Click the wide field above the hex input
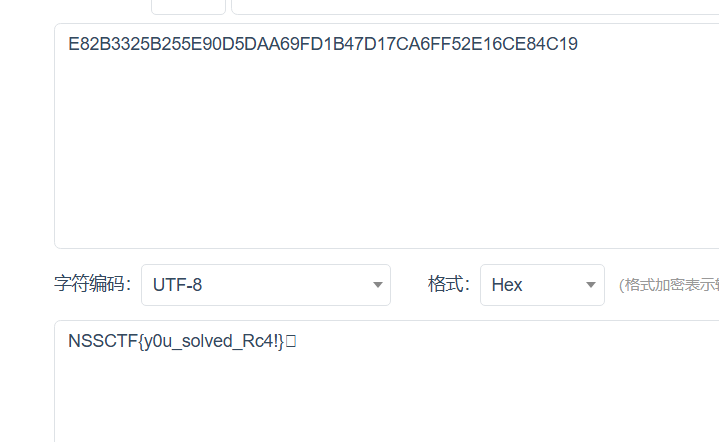 (475, 6)
